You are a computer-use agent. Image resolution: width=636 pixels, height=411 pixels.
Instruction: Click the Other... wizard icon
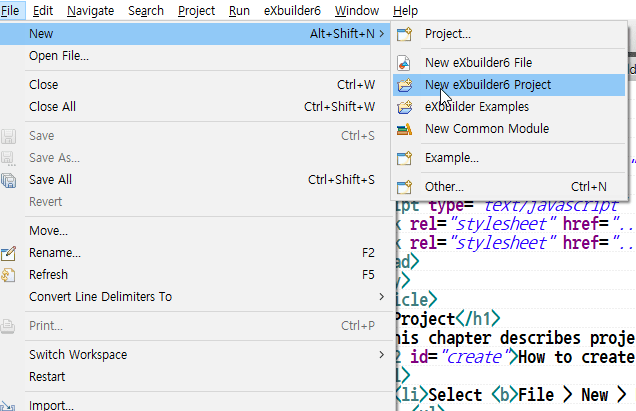click(404, 187)
